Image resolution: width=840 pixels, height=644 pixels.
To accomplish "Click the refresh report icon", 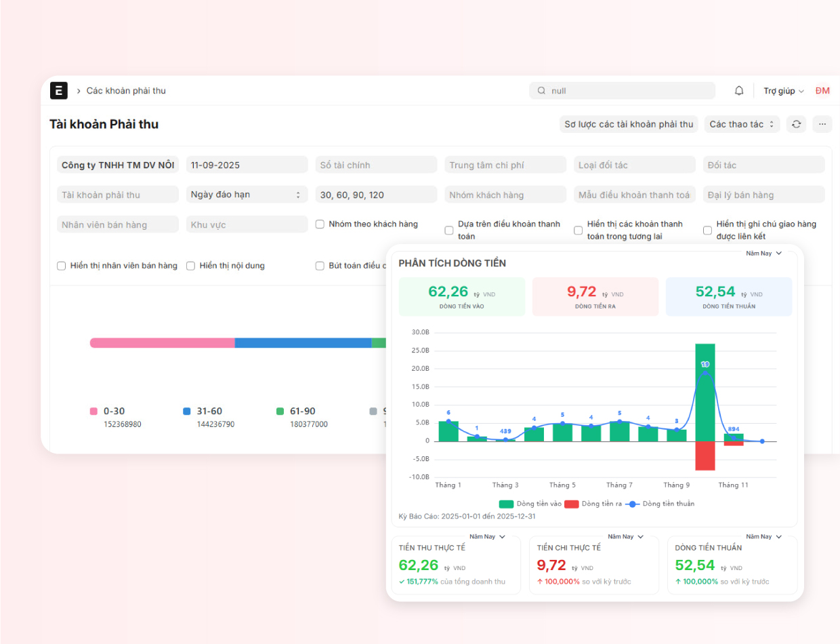I will (796, 124).
